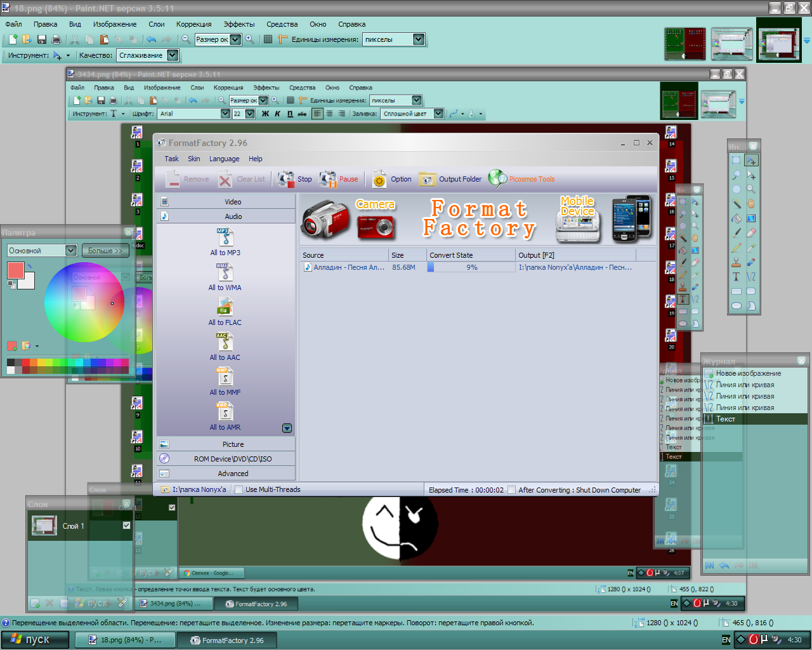
Task: Toggle Underline in the inner Paint.NET text toolbar
Action: pyautogui.click(x=290, y=114)
